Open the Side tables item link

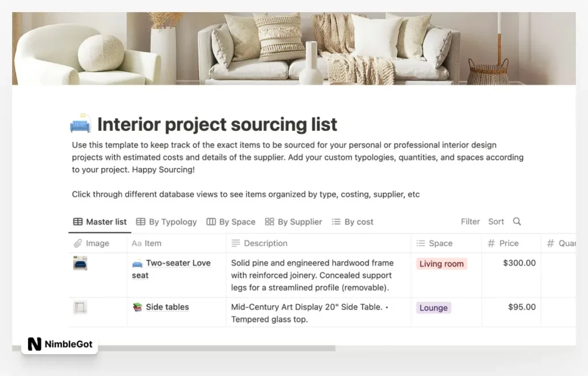tap(167, 307)
